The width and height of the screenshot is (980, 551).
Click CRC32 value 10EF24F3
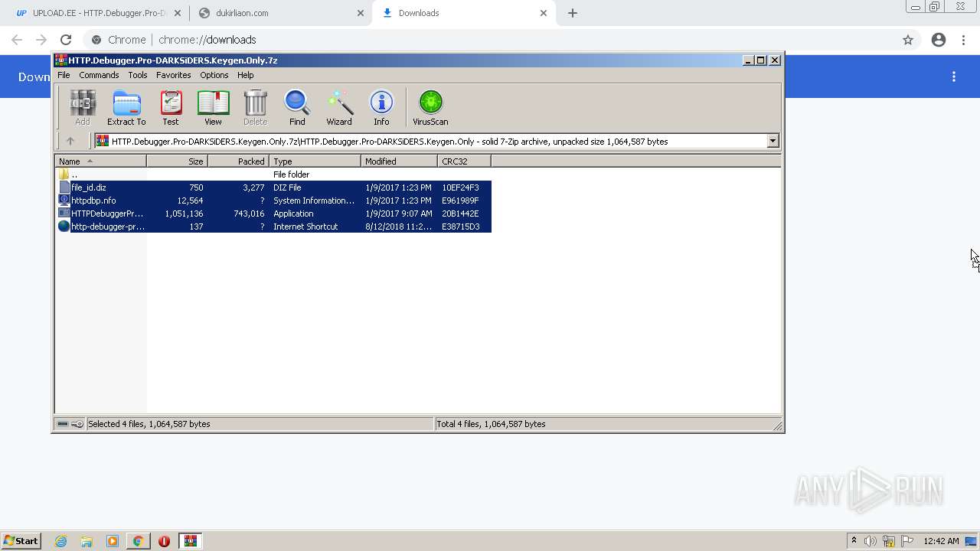(x=460, y=187)
